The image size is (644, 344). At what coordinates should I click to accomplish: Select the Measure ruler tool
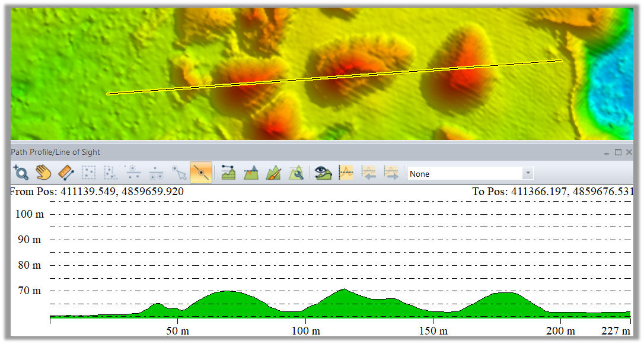click(66, 173)
